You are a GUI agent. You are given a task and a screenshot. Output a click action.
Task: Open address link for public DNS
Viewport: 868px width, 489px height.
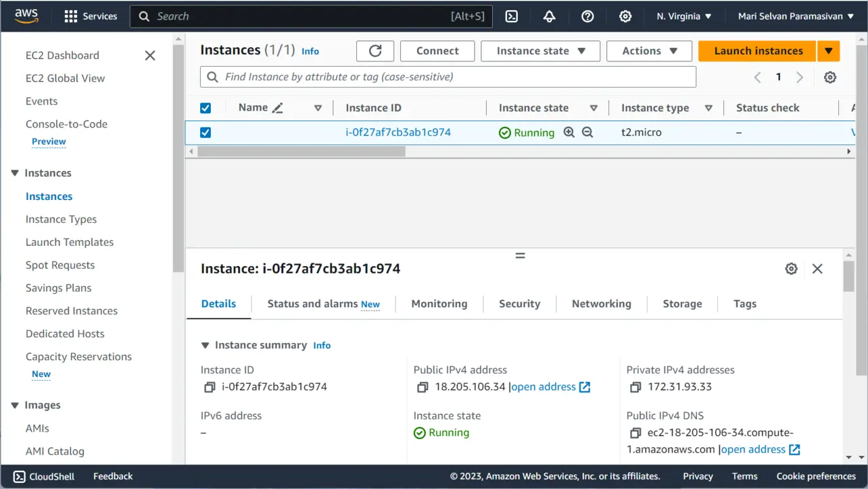click(x=761, y=449)
